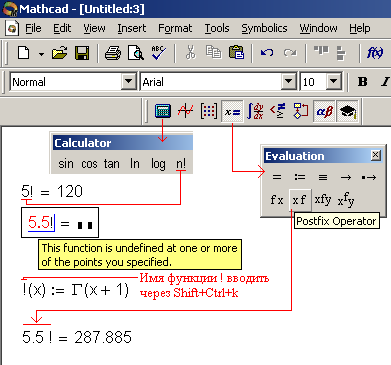Open the Calculus toolbar icon

[x=255, y=111]
